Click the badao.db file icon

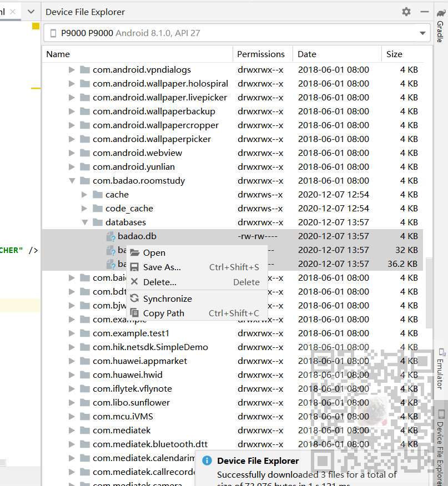[111, 237]
